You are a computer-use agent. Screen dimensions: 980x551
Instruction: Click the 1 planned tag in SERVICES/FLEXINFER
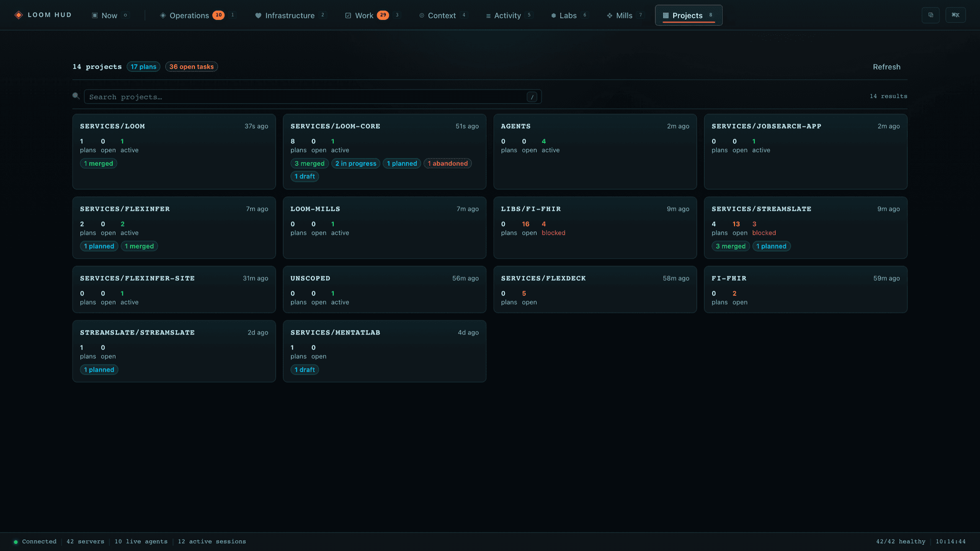(99, 246)
